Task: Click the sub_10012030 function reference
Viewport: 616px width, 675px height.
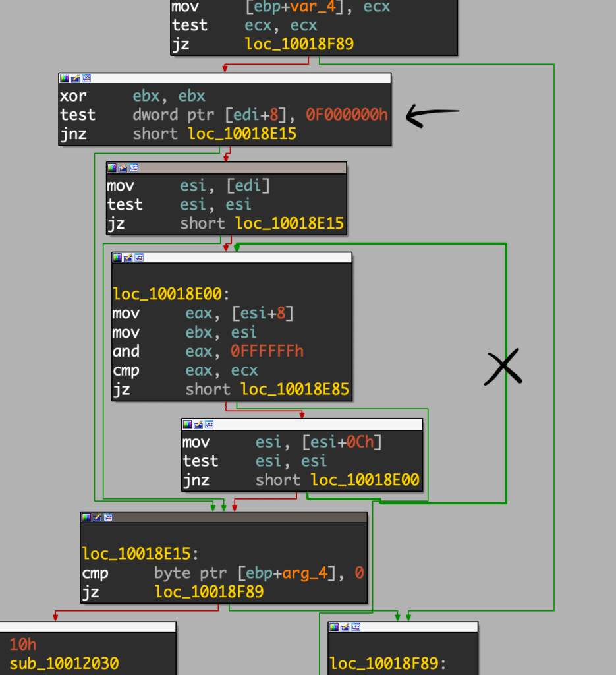Action: 64,663
